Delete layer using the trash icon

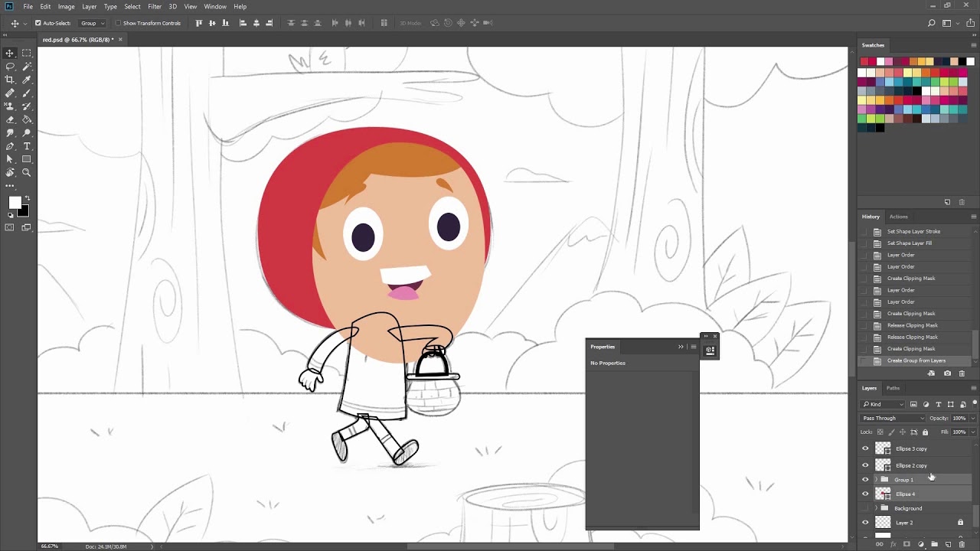pyautogui.click(x=962, y=544)
